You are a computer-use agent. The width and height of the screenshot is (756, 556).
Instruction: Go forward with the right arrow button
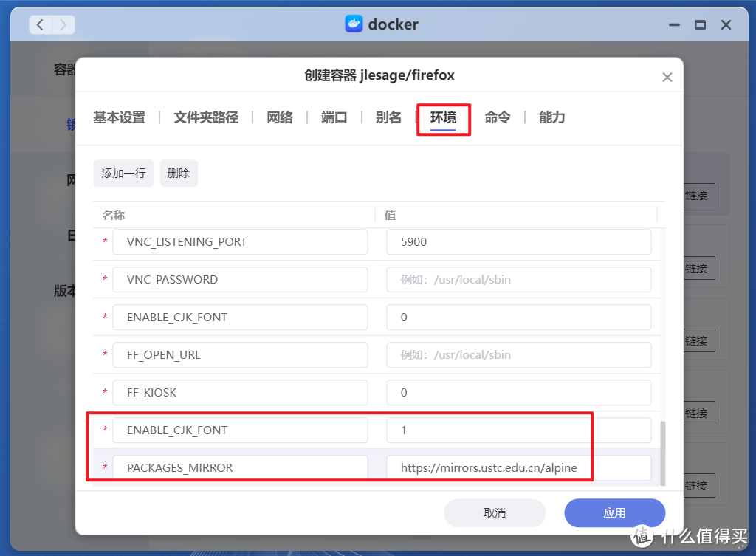[x=63, y=24]
